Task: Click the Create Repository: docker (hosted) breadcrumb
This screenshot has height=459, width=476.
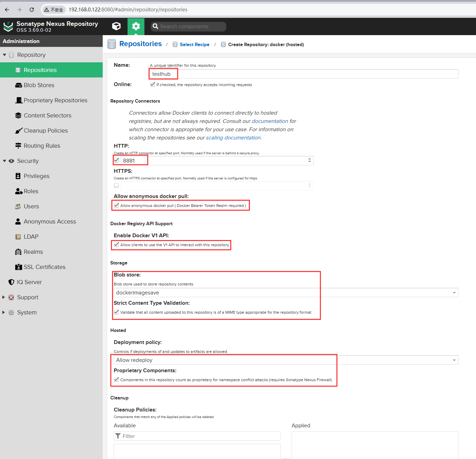Action: (266, 44)
